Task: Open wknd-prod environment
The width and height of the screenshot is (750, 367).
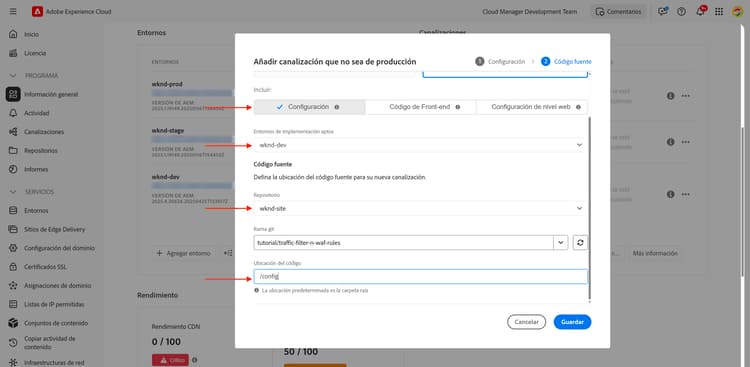Action: pyautogui.click(x=167, y=84)
